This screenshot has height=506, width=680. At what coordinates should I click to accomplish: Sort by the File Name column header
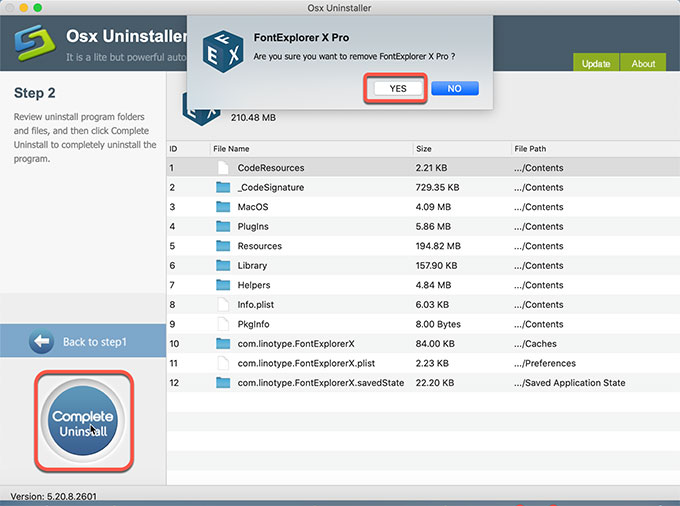(311, 149)
